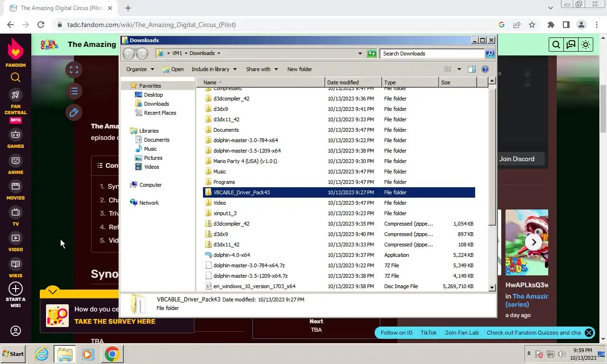Open Fan Central rocket icon

[16, 95]
